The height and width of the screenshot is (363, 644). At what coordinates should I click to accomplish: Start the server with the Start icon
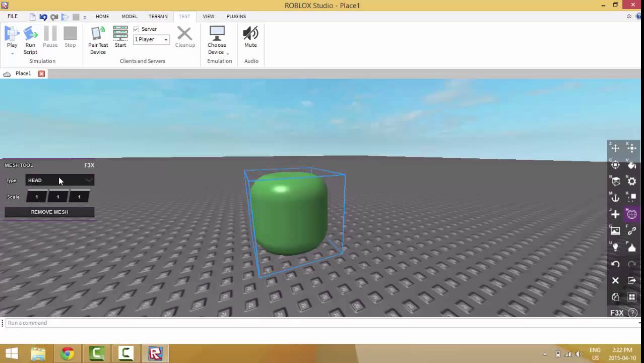pos(120,34)
